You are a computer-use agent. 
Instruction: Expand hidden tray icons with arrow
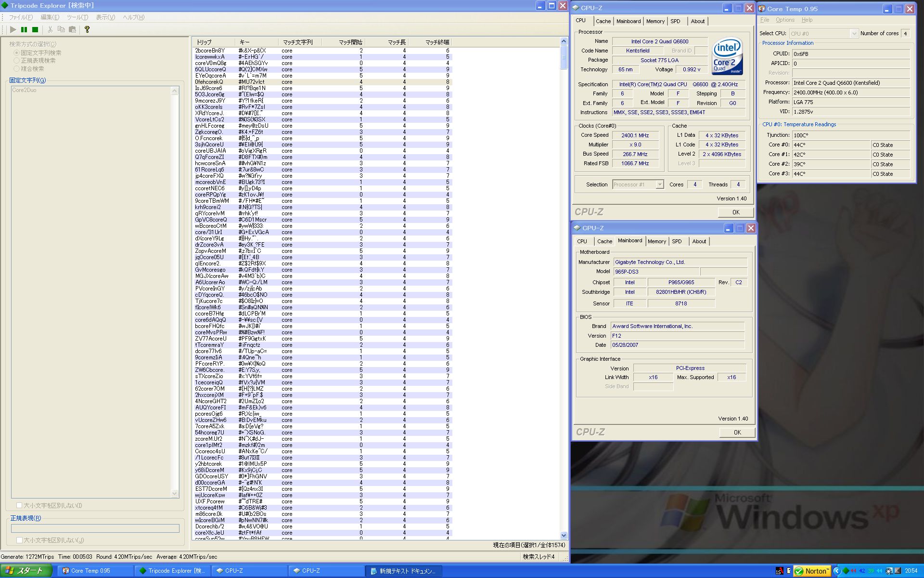pos(836,571)
